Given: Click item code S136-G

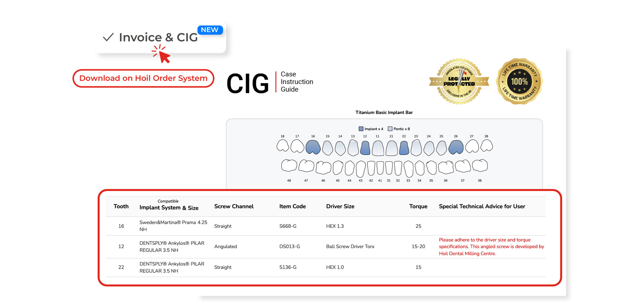Looking at the screenshot, I should (288, 267).
